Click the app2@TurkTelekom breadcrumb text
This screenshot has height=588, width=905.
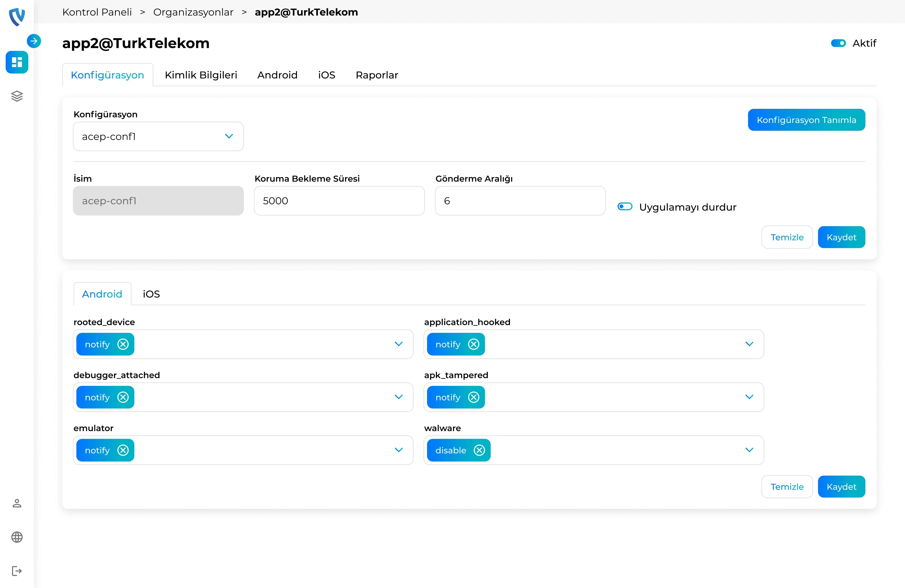click(x=306, y=12)
